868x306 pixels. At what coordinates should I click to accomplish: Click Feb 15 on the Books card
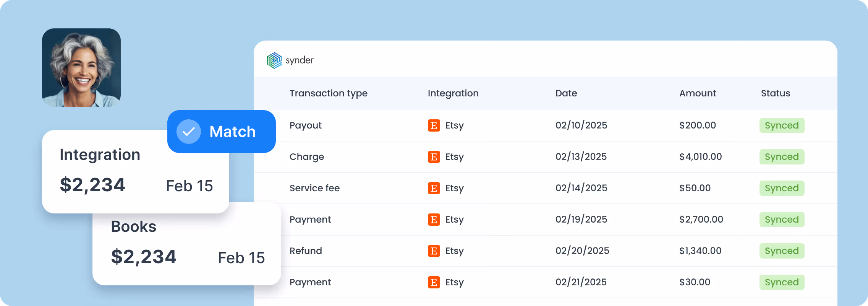pos(241,258)
